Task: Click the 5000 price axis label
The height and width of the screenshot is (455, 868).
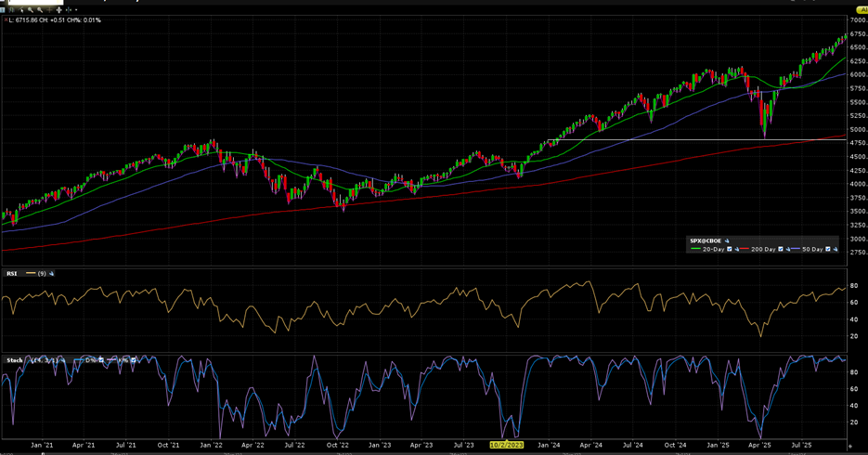Action: coord(858,129)
